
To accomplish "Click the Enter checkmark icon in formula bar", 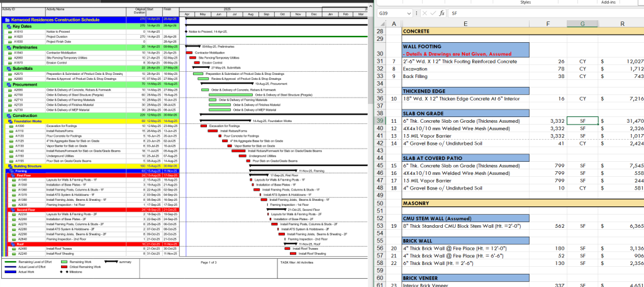I will (x=434, y=13).
